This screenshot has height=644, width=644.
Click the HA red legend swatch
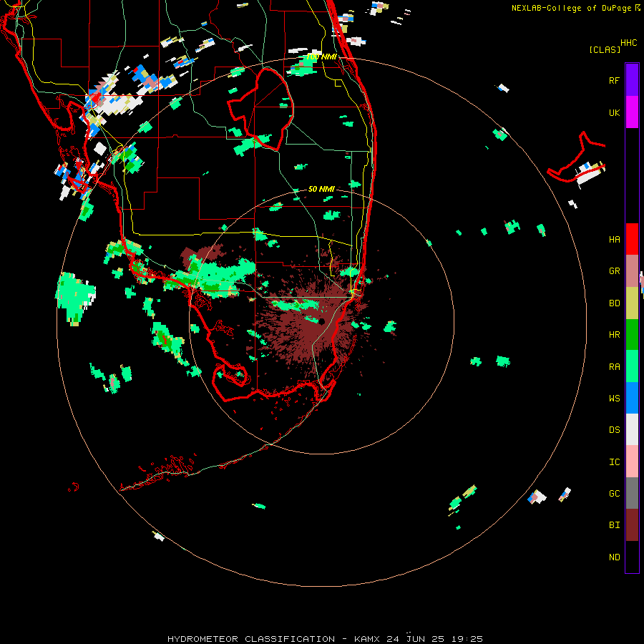[632, 239]
